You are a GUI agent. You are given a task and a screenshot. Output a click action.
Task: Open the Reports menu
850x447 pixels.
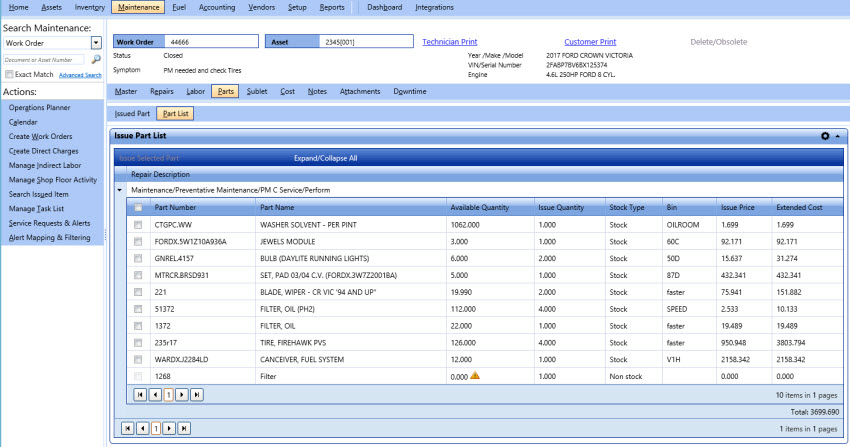tap(332, 7)
